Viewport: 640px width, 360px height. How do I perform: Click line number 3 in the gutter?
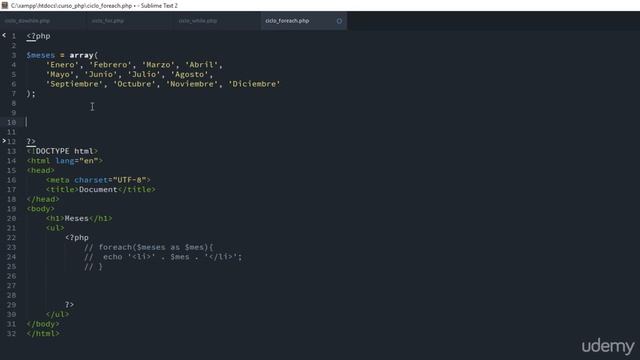tap(13, 55)
